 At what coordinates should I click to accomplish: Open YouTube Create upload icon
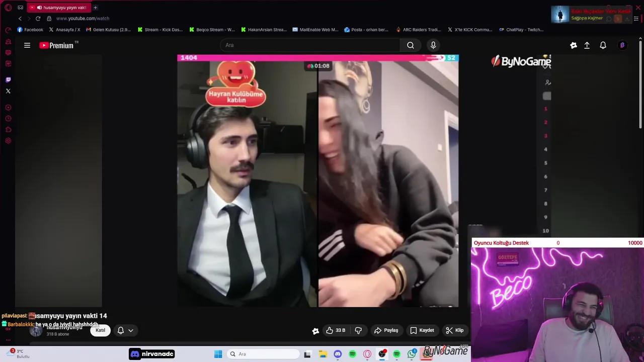[587, 45]
